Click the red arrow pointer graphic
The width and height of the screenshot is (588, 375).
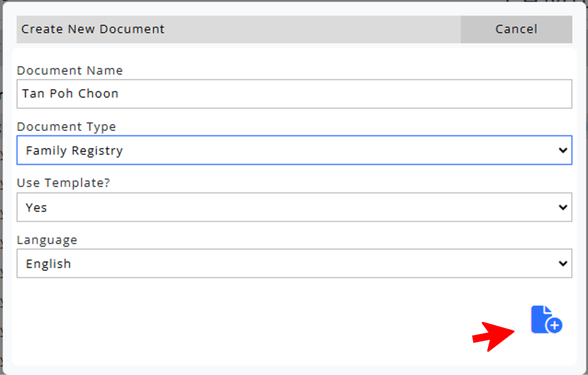pos(494,336)
